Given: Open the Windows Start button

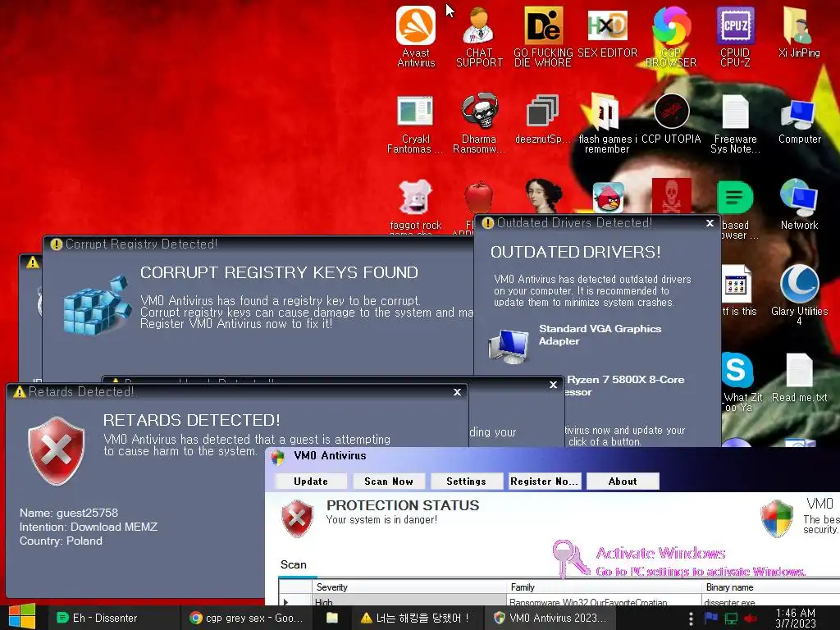Looking at the screenshot, I should [x=22, y=617].
